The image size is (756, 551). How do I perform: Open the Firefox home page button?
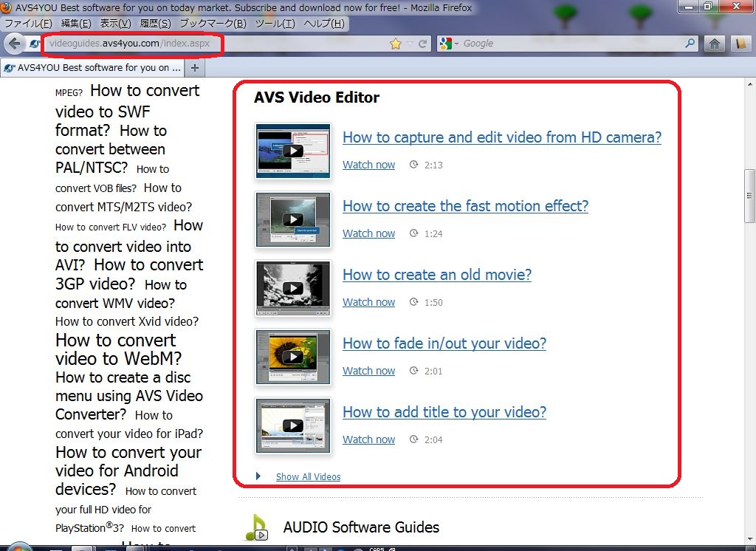click(715, 44)
